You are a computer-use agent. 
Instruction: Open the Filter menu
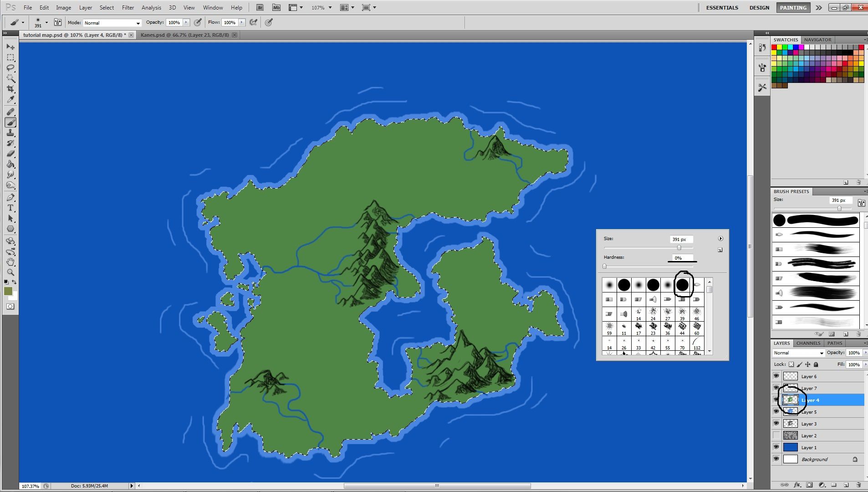[128, 7]
